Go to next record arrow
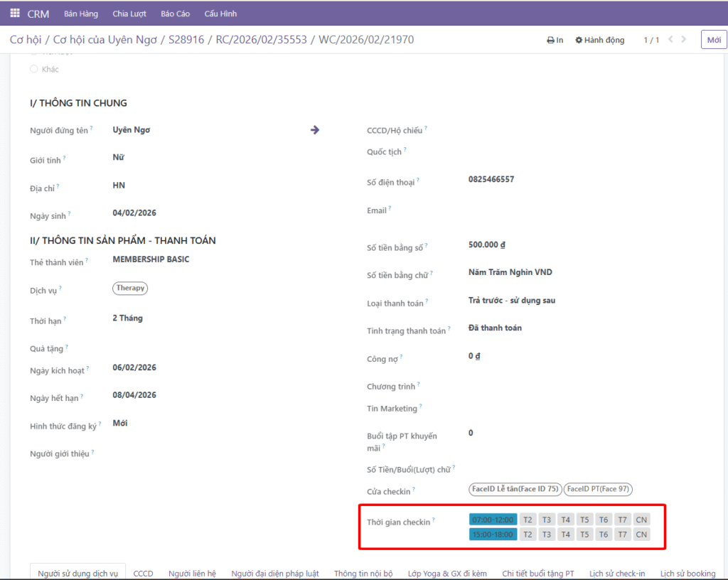728x580 pixels. coord(683,39)
